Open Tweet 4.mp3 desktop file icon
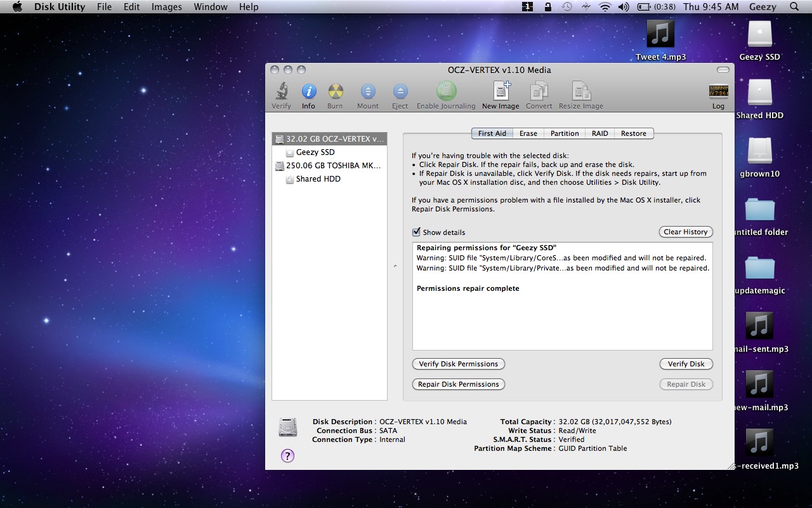This screenshot has width=812, height=508. coord(660,34)
